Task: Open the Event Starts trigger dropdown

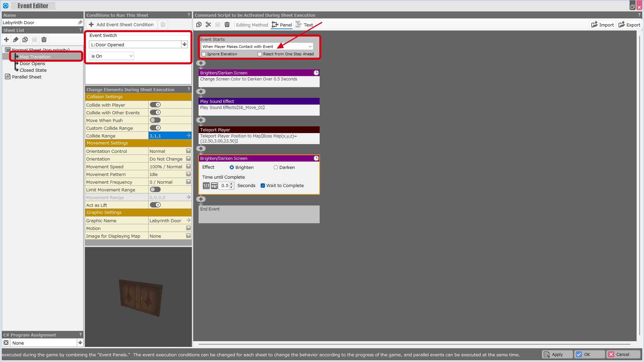Action: (257, 47)
